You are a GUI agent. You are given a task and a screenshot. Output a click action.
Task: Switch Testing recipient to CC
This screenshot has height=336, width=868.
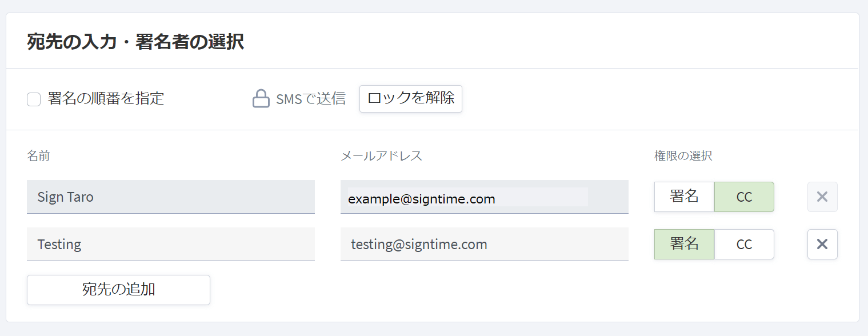pyautogui.click(x=744, y=245)
